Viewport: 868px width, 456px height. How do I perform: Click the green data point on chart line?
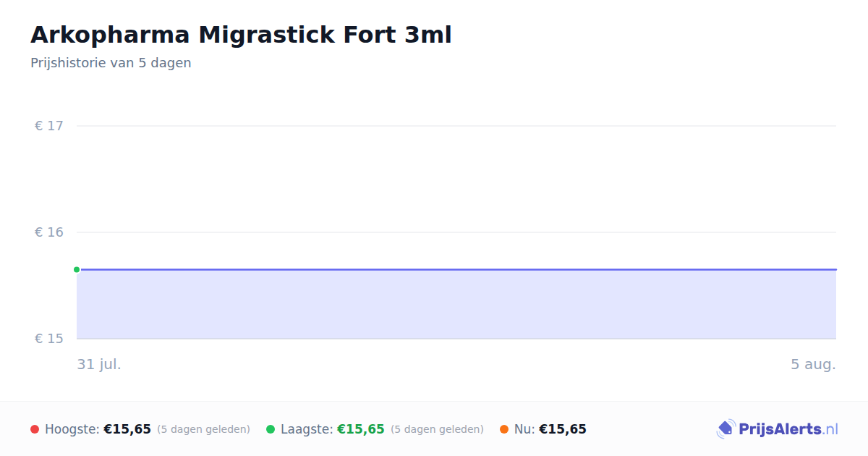click(x=77, y=269)
